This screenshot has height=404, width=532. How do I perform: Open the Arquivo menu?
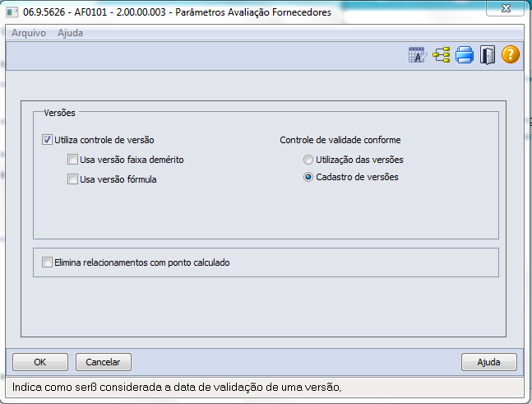coord(29,33)
